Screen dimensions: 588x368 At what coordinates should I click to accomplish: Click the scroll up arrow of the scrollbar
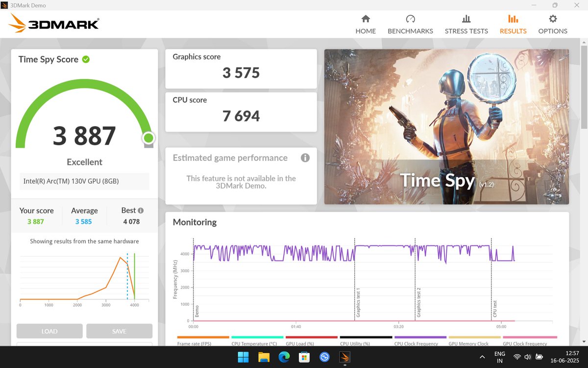pyautogui.click(x=584, y=42)
